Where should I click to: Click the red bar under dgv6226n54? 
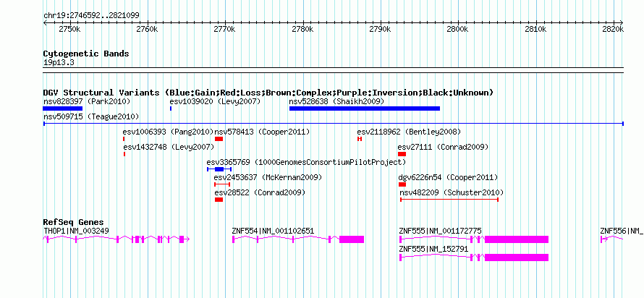coord(402,184)
